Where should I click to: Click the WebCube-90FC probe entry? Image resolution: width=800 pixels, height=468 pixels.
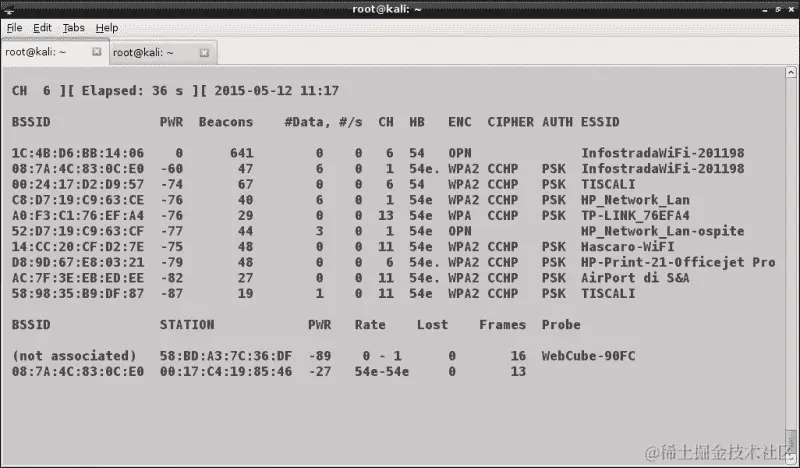[x=588, y=356]
